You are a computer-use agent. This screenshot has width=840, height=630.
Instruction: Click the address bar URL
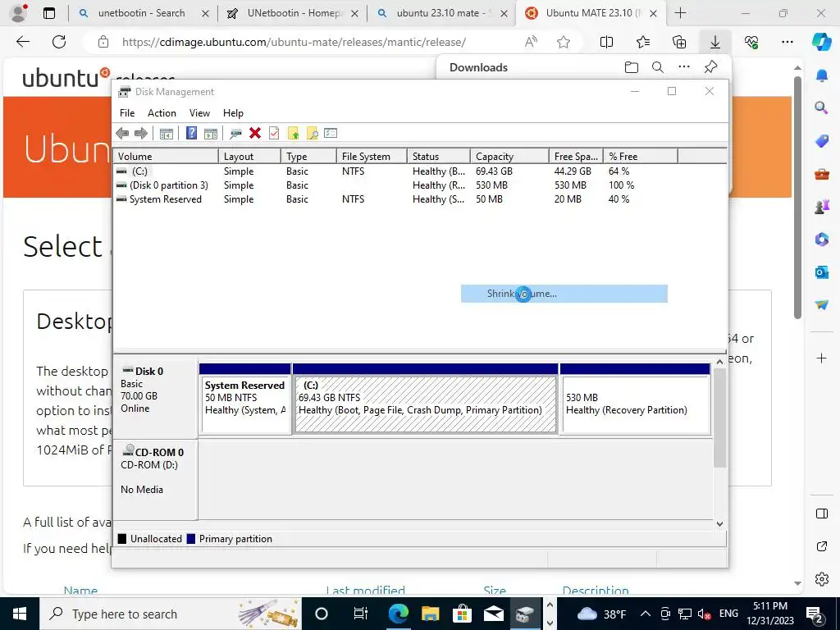tap(294, 42)
